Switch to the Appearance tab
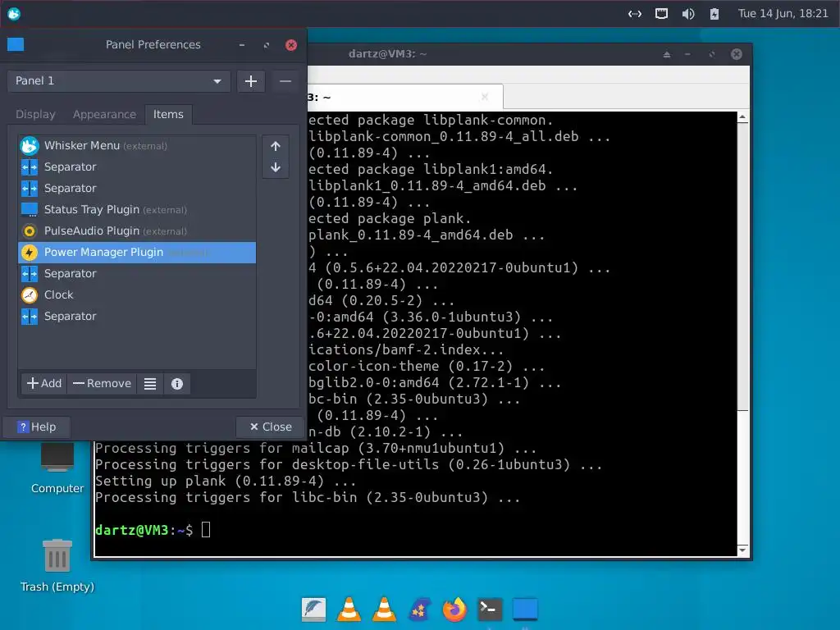The width and height of the screenshot is (840, 630). [x=104, y=114]
